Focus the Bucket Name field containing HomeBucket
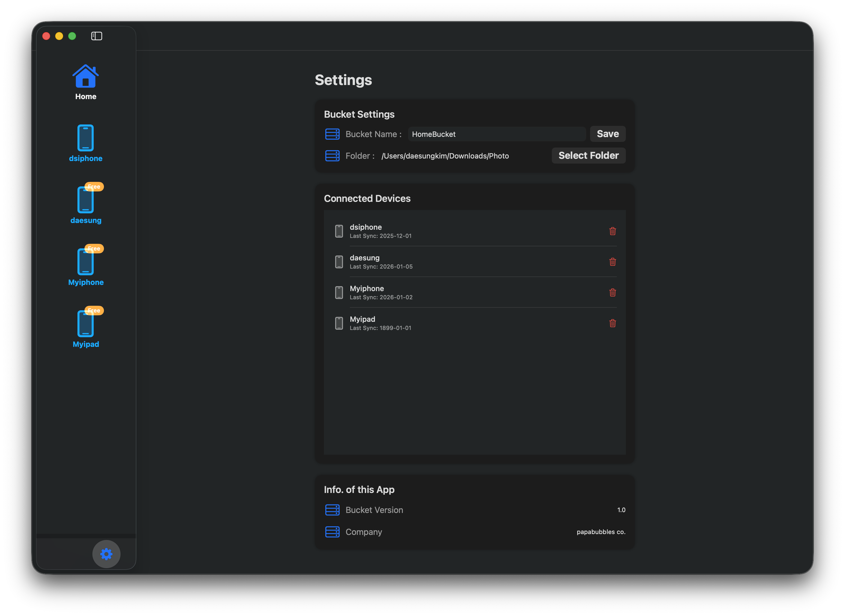 (497, 134)
